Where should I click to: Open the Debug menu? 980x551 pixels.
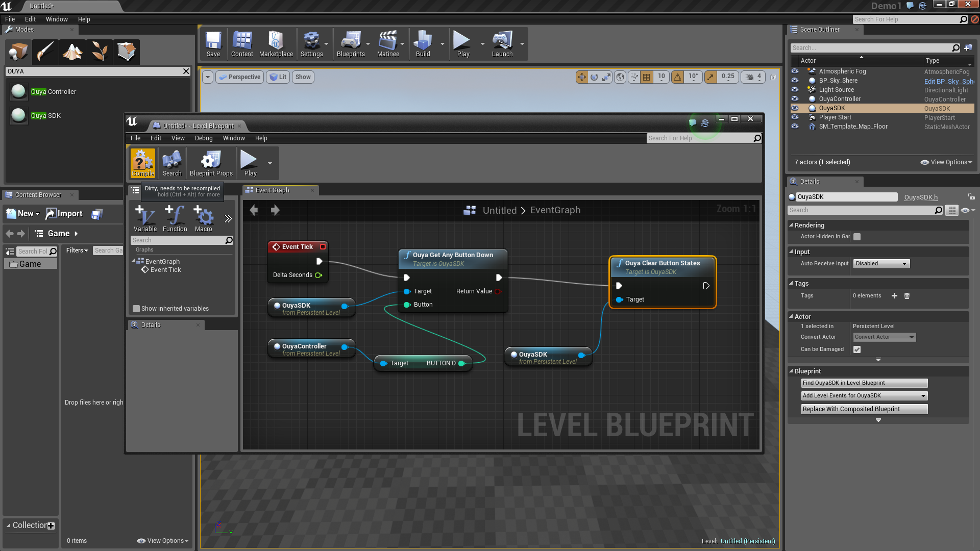point(203,138)
